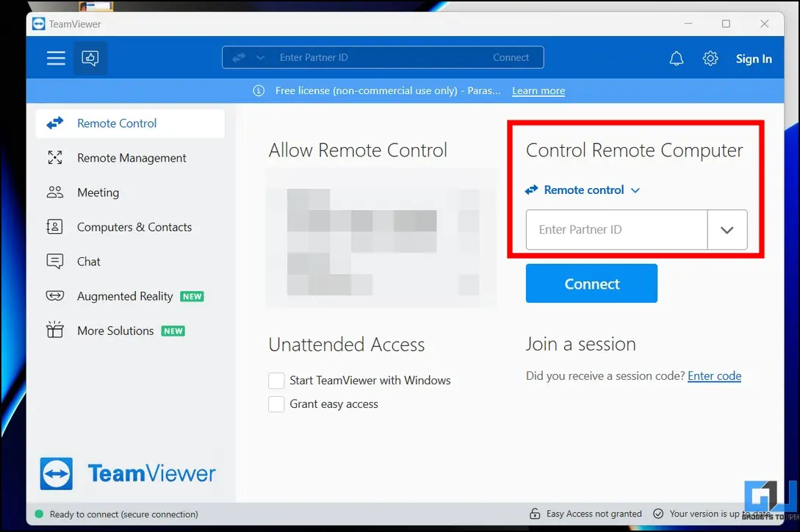
Task: Minimize the TeamViewer window
Action: [x=688, y=24]
